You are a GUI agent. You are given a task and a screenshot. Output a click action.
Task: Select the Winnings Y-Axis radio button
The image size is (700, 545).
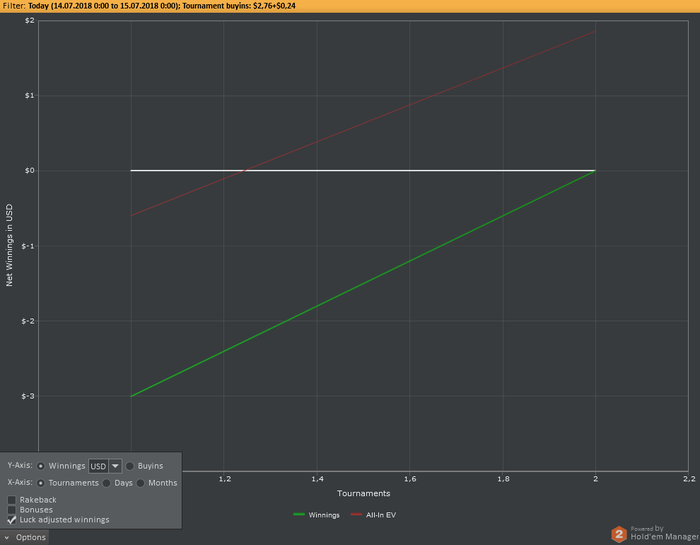click(x=41, y=466)
